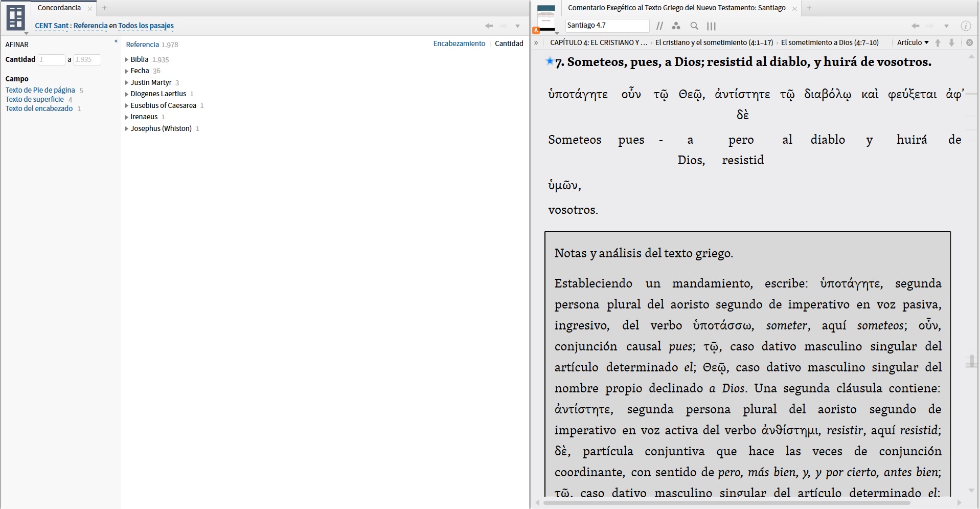
Task: Expand the Eusebius of Caesarea entry
Action: pyautogui.click(x=127, y=106)
